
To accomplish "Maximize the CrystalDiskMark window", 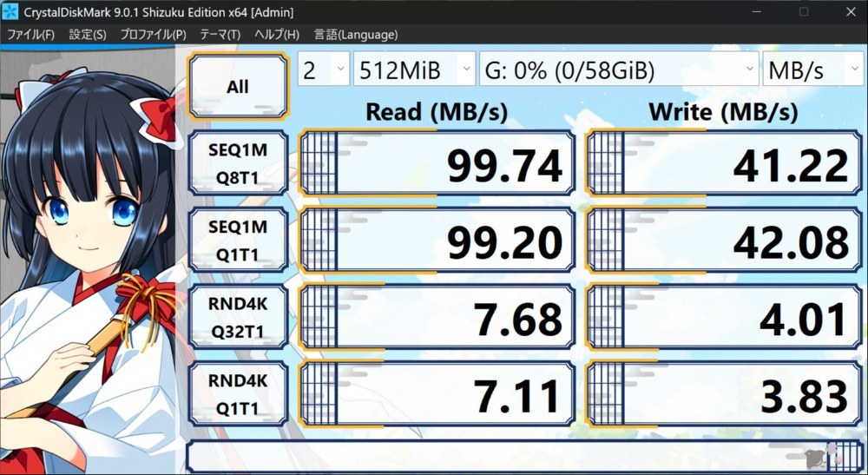I will pyautogui.click(x=804, y=11).
